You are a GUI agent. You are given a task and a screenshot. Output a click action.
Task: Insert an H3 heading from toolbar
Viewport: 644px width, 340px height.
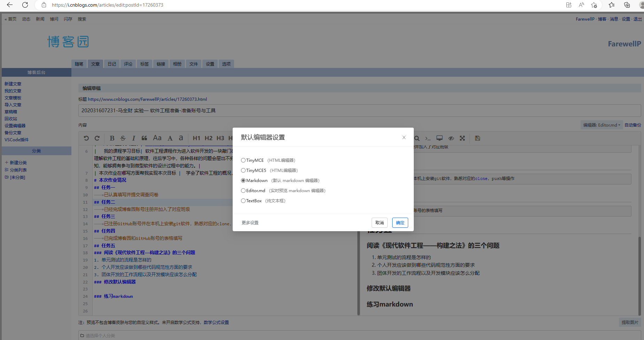click(220, 138)
